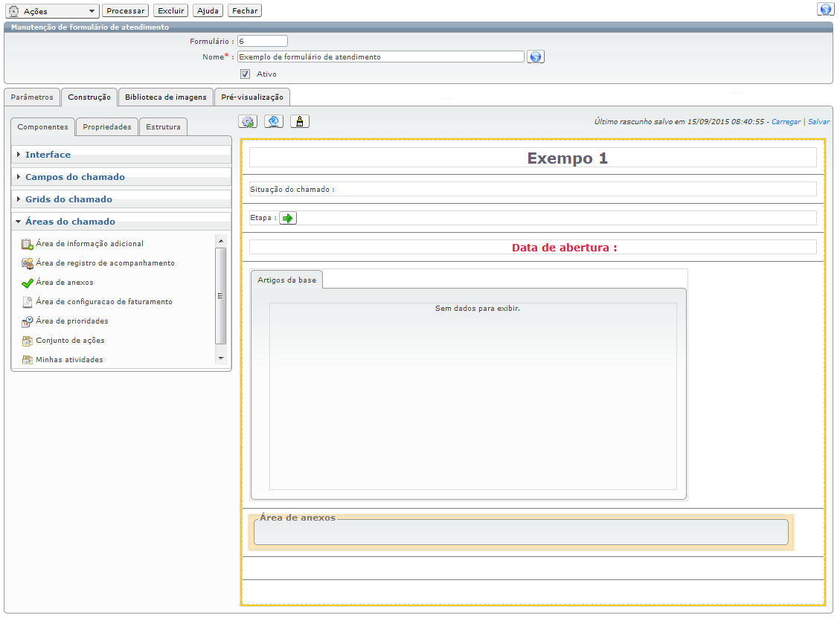Collapse the Áreas do chamado section
This screenshot has height=618, width=840.
pyautogui.click(x=121, y=222)
